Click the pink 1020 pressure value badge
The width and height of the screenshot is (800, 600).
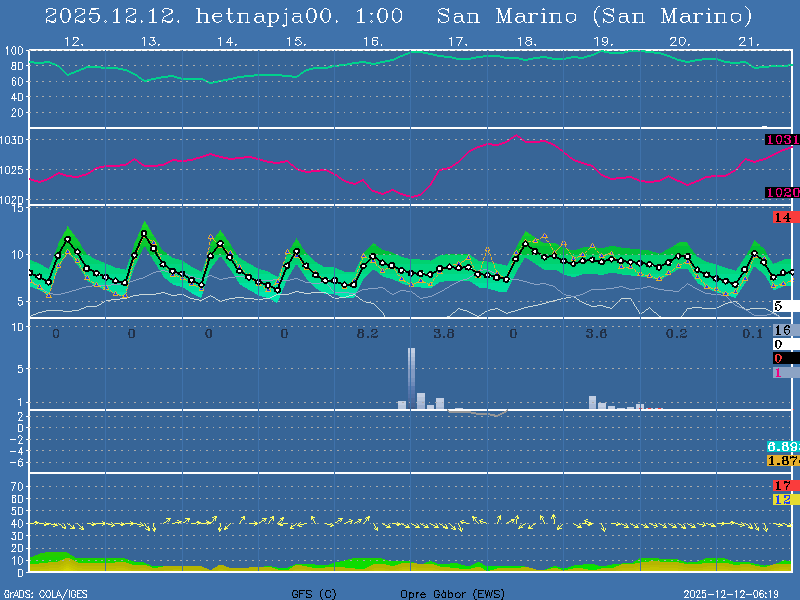coord(781,192)
